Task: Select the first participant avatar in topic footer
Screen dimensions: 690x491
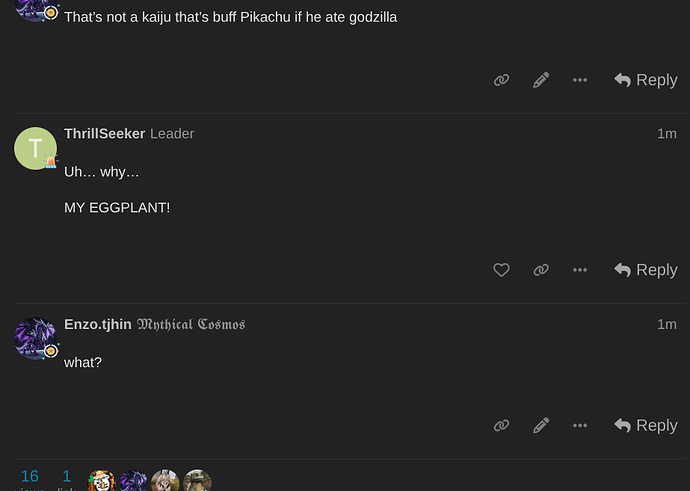Action: click(x=101, y=480)
